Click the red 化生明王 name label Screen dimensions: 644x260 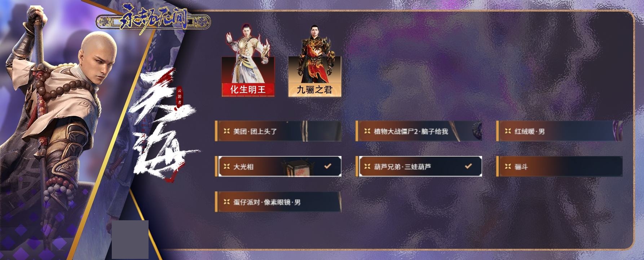(x=248, y=90)
